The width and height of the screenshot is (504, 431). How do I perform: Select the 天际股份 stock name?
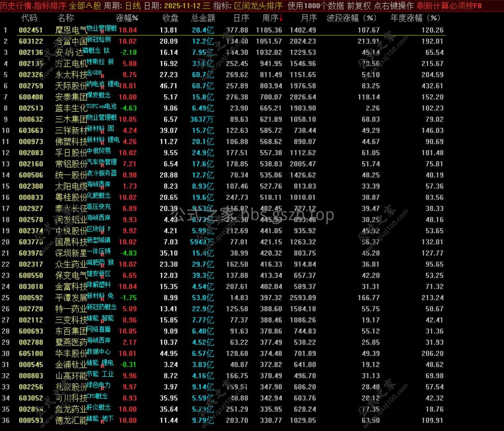point(71,86)
